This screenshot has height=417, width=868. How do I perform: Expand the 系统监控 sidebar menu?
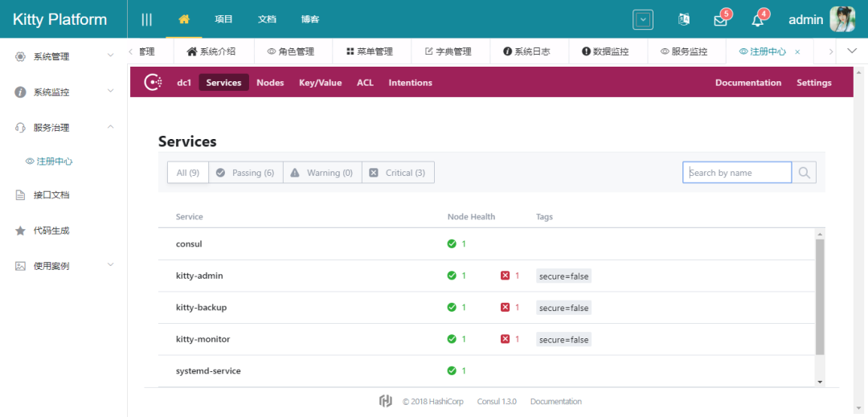[63, 92]
